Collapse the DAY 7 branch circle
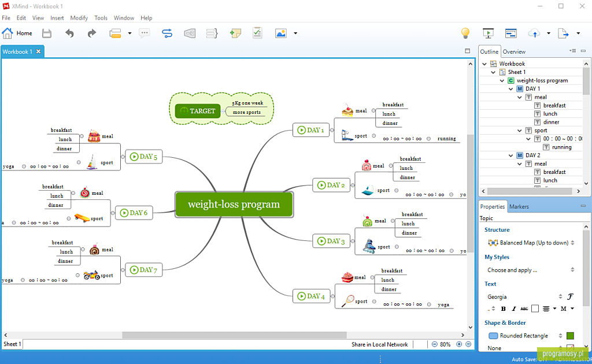The height and width of the screenshot is (364, 592). 123,270
